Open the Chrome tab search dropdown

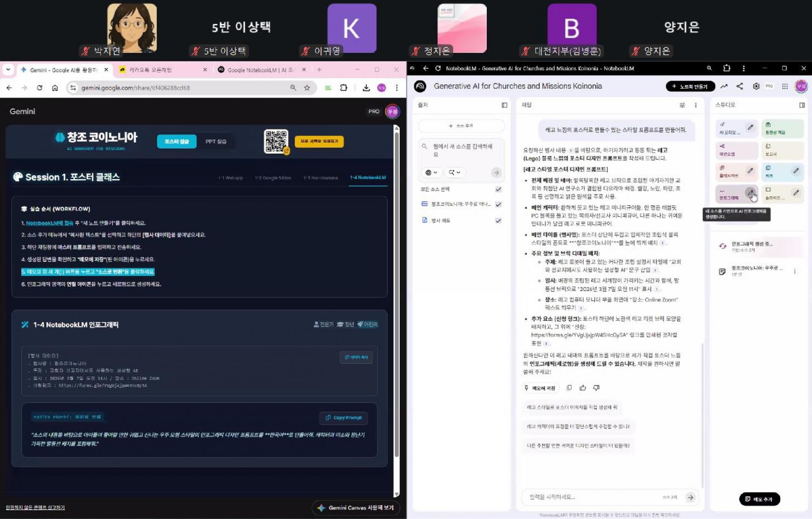tap(8, 69)
